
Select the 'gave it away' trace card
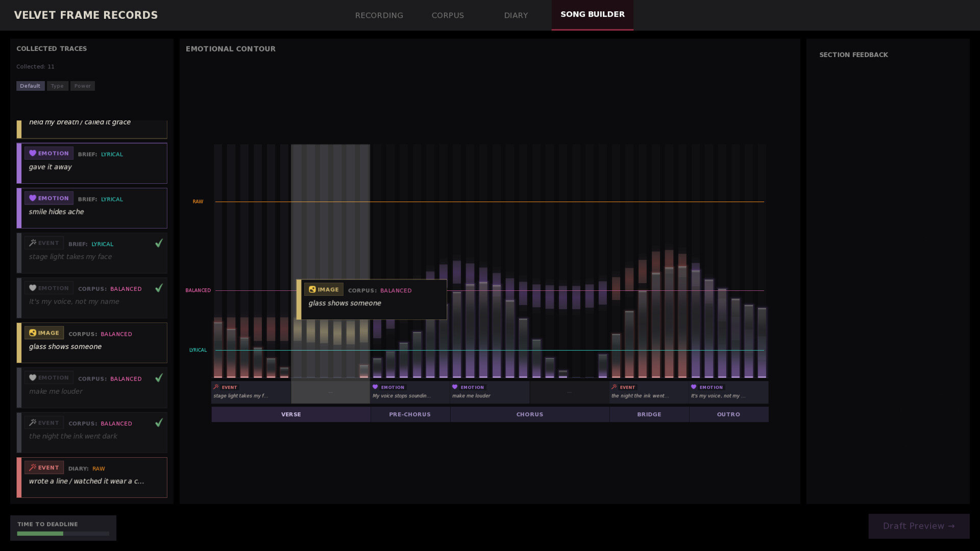click(92, 163)
